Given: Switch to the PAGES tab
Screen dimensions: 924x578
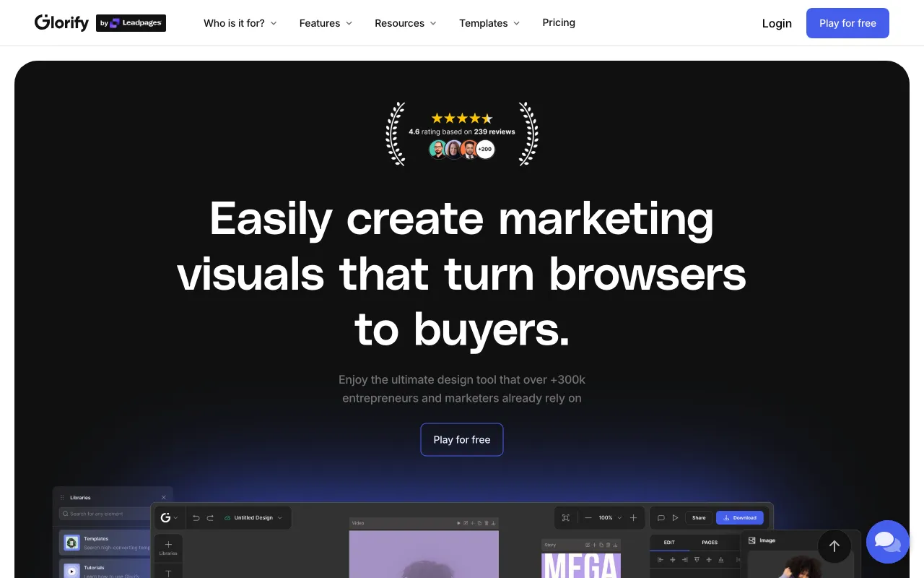Looking at the screenshot, I should point(710,543).
